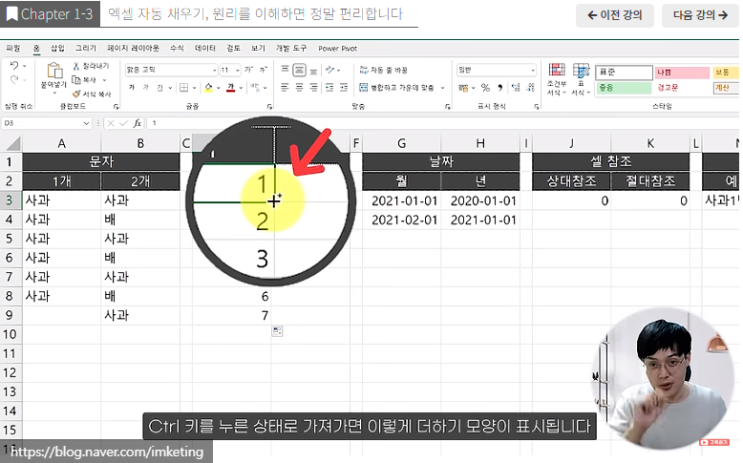The height and width of the screenshot is (463, 743).
Task: Apply the 나쁨 (Bad) cell style
Action: pyautogui.click(x=682, y=72)
